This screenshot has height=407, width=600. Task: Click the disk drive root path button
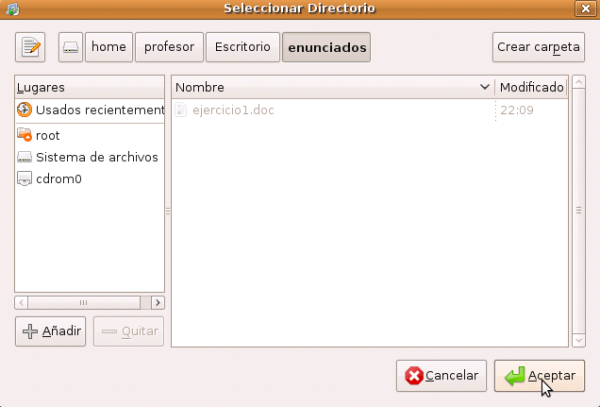[x=70, y=47]
